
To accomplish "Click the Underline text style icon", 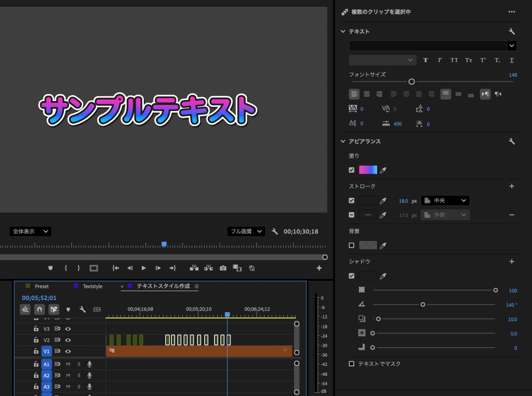I will tap(512, 60).
